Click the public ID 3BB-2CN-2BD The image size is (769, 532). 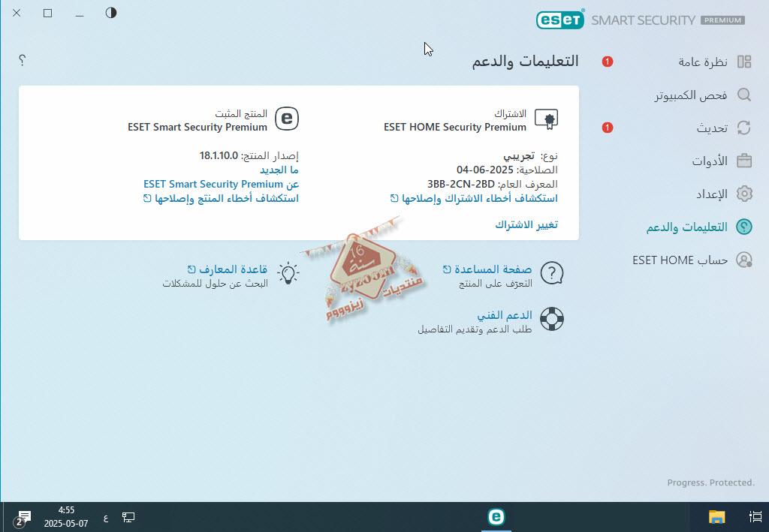[461, 184]
